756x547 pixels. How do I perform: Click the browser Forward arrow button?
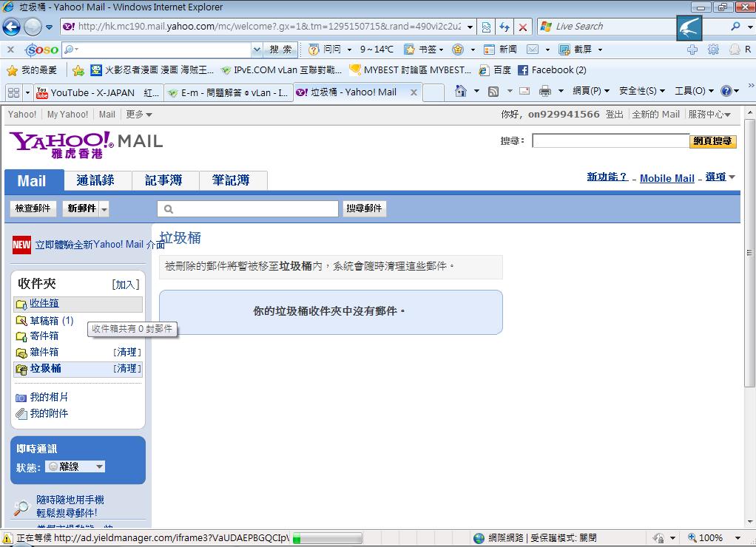33,27
